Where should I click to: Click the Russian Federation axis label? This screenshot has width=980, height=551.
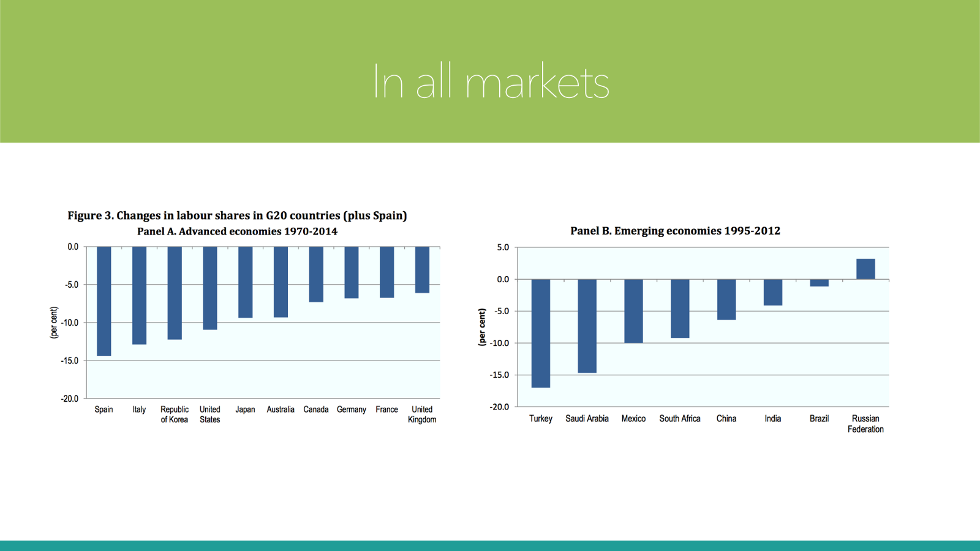point(865,424)
